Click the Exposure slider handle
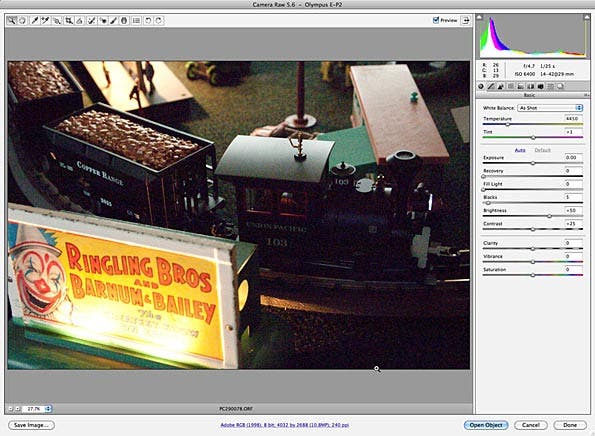Image resolution: width=595 pixels, height=436 pixels. coord(533,163)
